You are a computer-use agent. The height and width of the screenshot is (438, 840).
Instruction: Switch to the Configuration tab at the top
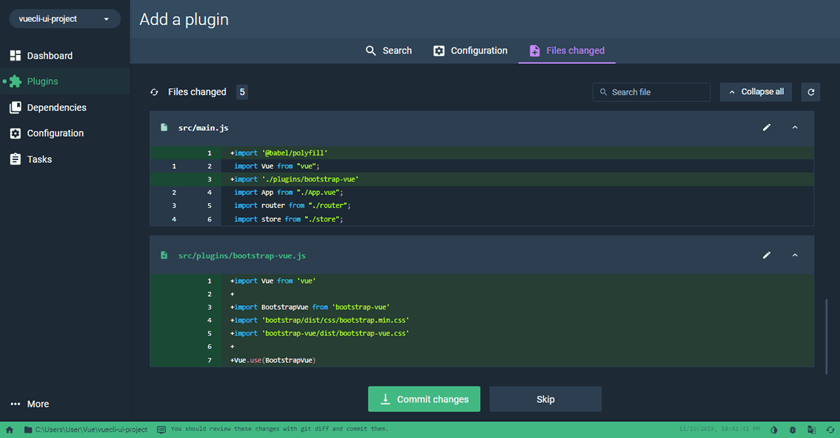tap(470, 51)
